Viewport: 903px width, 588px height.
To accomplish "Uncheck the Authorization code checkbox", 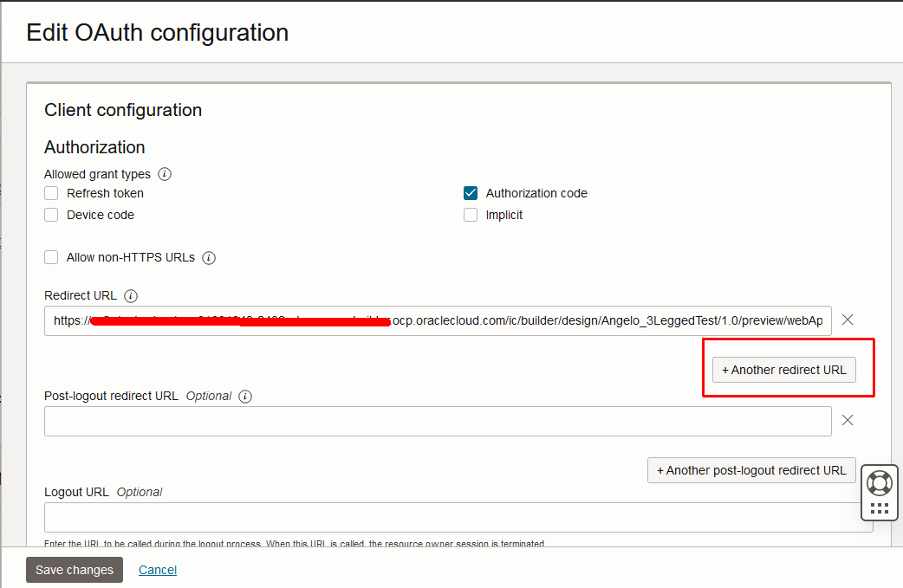I will [x=471, y=193].
